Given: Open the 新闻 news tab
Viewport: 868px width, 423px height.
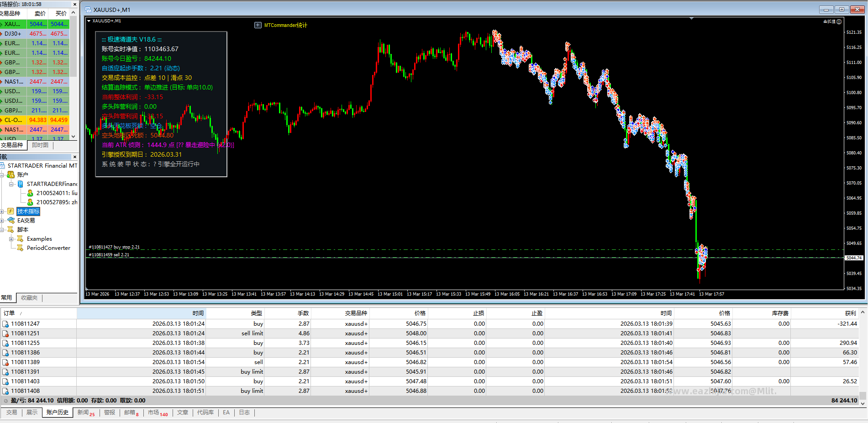Looking at the screenshot, I should coord(86,412).
